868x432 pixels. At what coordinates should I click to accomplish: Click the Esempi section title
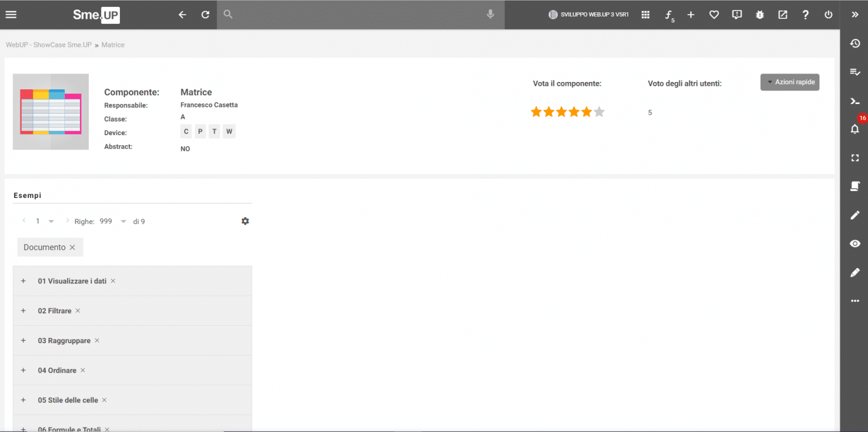[x=27, y=196]
